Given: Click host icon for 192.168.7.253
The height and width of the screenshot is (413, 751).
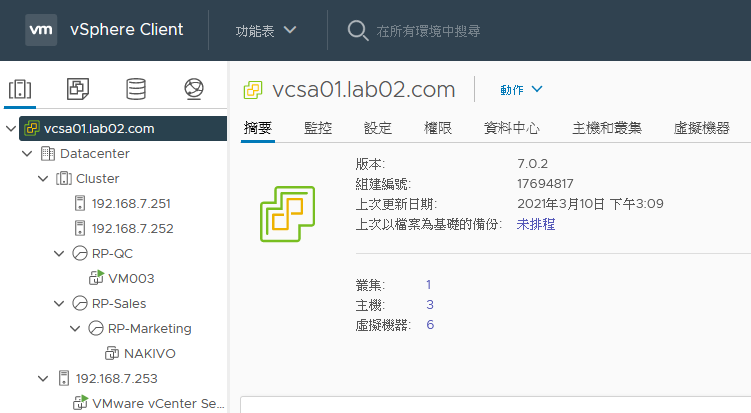Looking at the screenshot, I should click(x=64, y=378).
